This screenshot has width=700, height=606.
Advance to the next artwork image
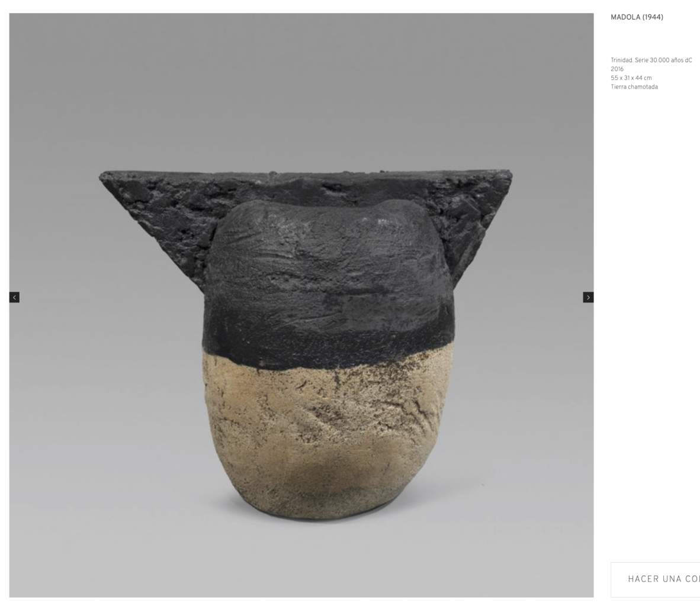[x=588, y=297]
